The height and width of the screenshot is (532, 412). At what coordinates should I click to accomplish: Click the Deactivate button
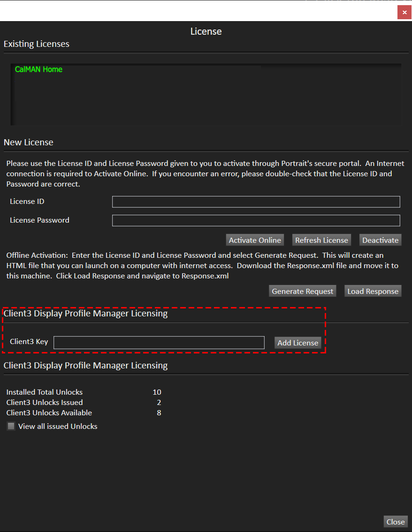click(x=380, y=240)
